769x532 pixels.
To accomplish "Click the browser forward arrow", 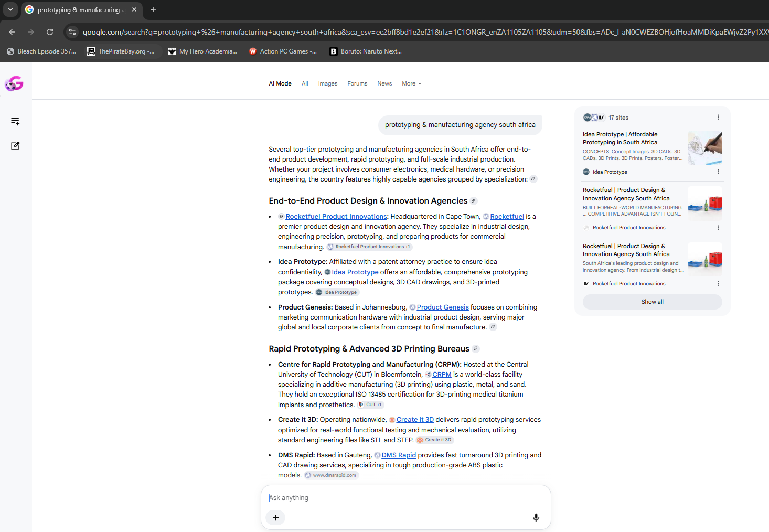I will 31,32.
